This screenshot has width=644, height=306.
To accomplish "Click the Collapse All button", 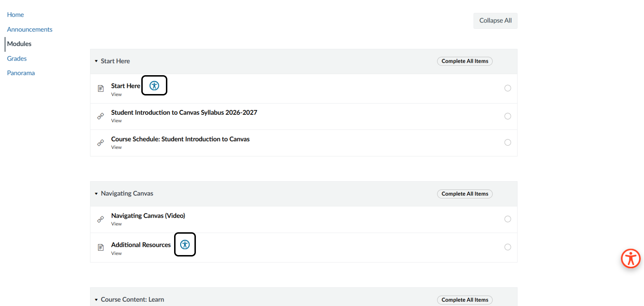I will tap(495, 21).
